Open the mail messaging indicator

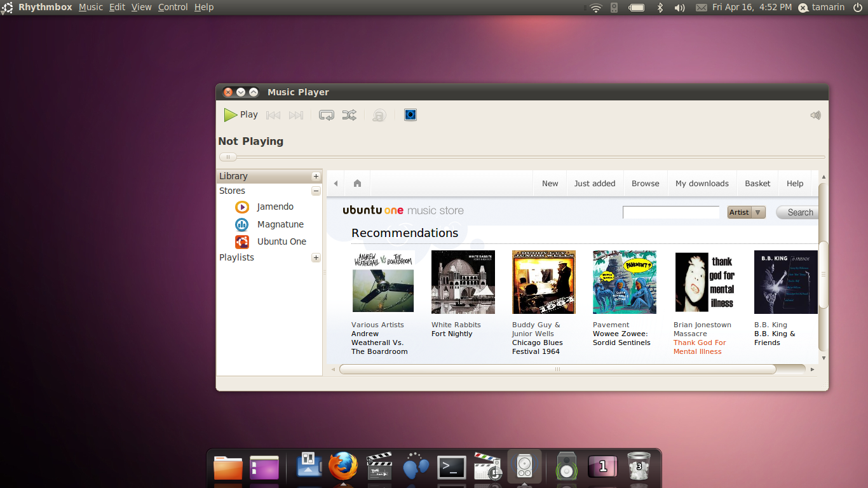[701, 8]
